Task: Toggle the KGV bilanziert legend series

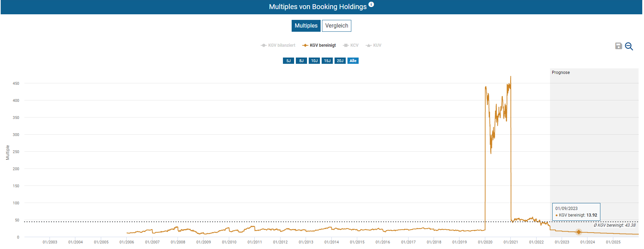Action: click(278, 45)
